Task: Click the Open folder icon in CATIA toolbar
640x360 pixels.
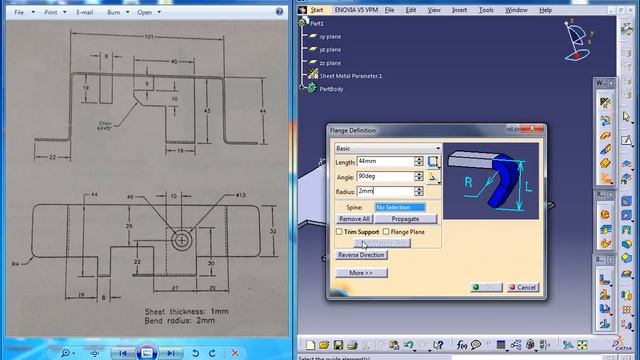Action: coord(324,345)
